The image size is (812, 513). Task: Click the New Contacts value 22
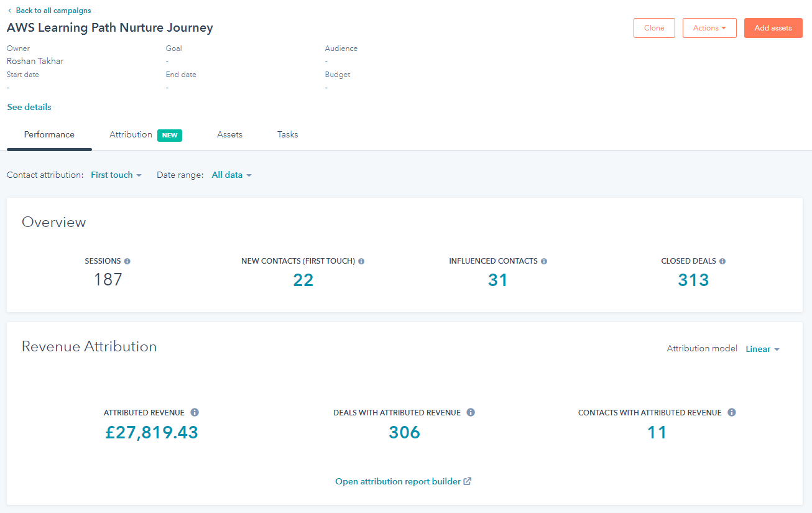[303, 280]
